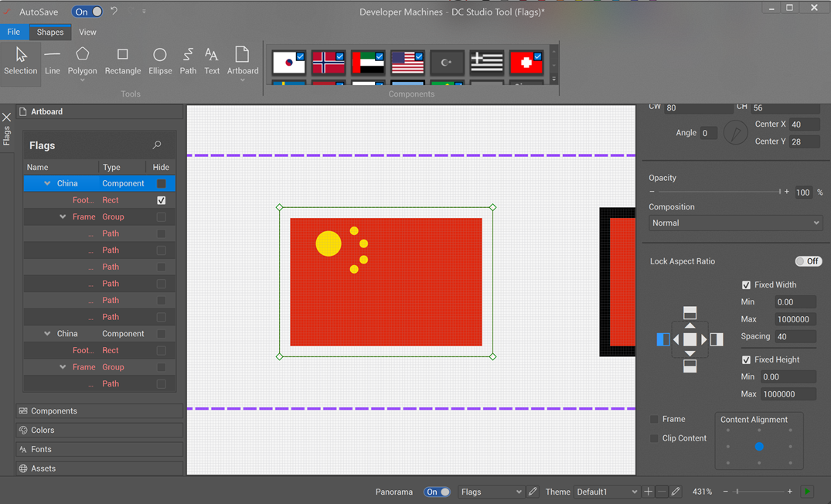The image size is (831, 504).
Task: Select the Polygon shape tool
Action: point(82,61)
